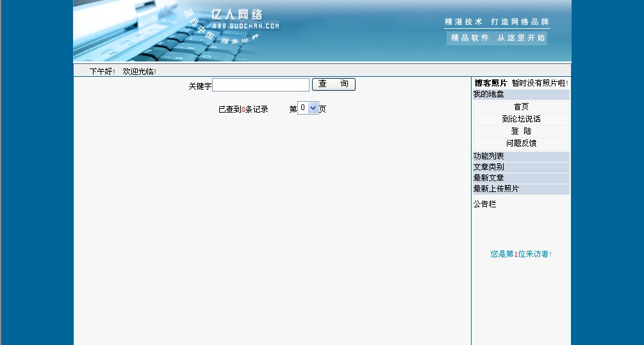
Task: Collapse the 我的地盘 section header
Action: [x=489, y=95]
